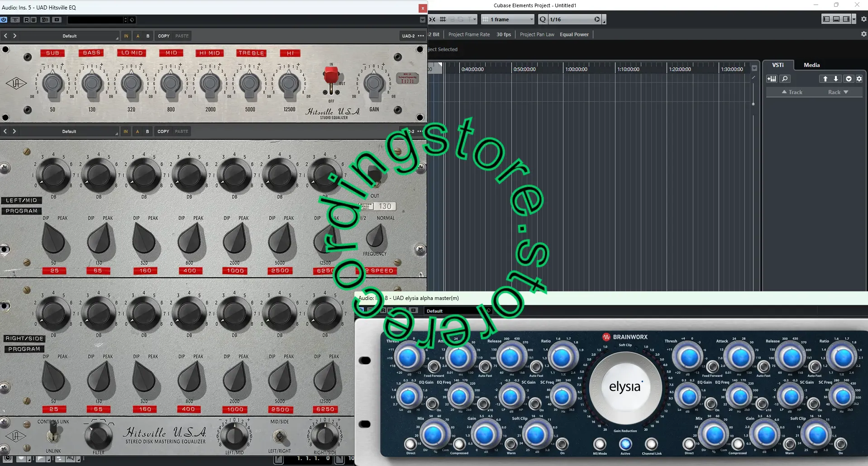The width and height of the screenshot is (868, 466).
Task: Click the snap to zero crossing icon
Action: 432,19
